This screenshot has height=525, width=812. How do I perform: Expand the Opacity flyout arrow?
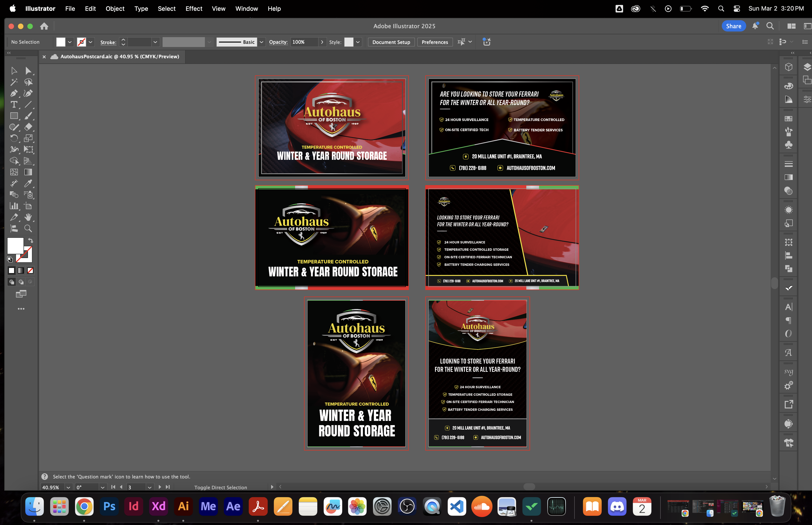point(322,42)
